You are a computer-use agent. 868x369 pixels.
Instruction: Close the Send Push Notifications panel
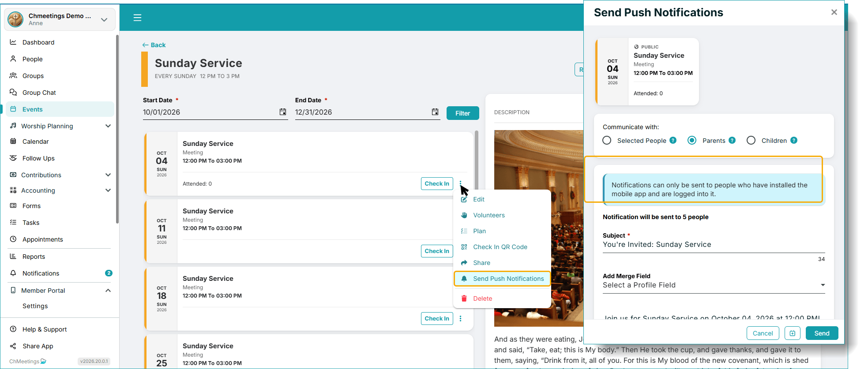click(x=834, y=12)
